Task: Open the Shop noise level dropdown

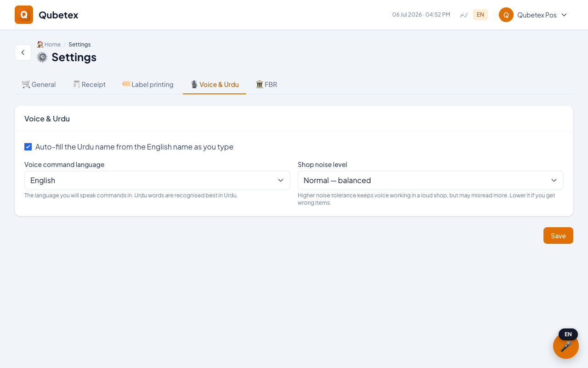Action: coord(430,180)
